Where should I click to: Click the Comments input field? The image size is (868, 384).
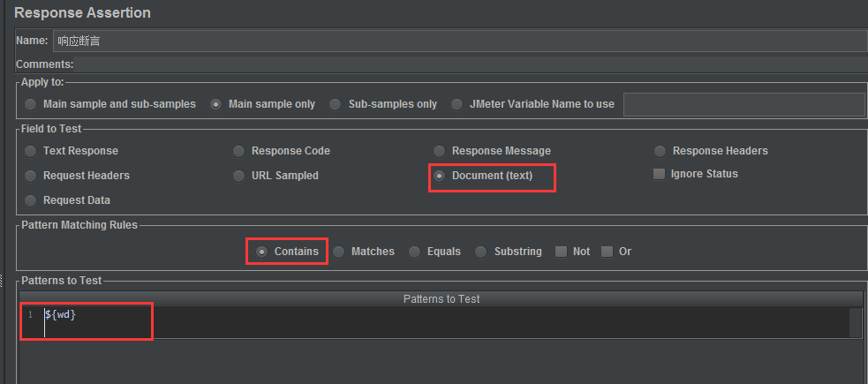coord(470,64)
